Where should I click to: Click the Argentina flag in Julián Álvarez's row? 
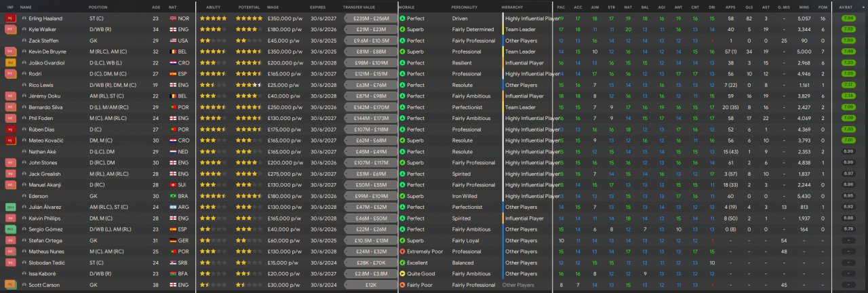[173, 207]
